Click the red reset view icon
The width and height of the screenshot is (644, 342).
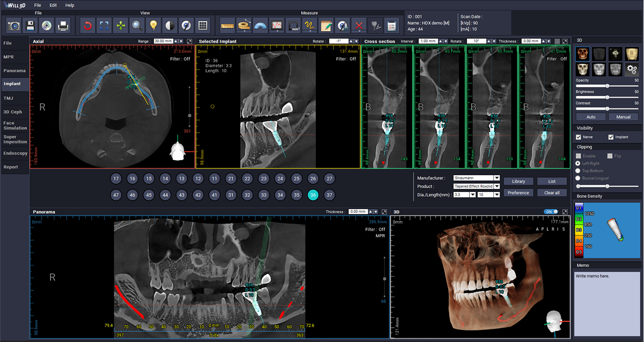tap(88, 25)
